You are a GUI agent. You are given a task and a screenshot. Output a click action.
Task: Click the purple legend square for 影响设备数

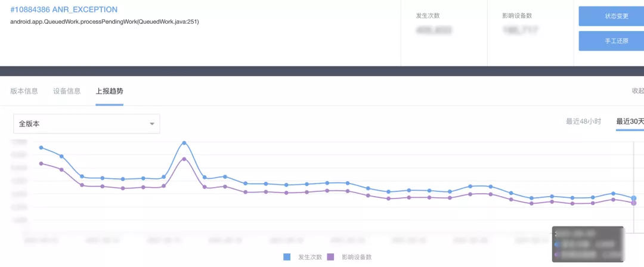(331, 257)
